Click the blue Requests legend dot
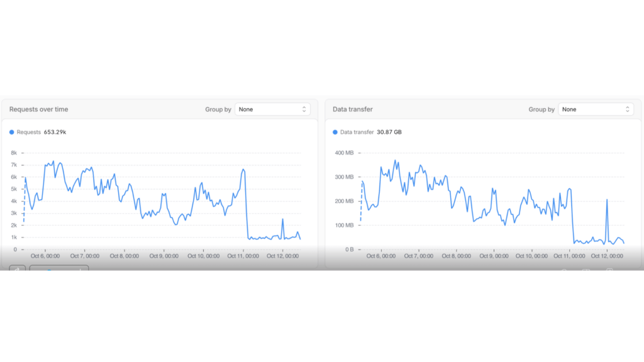The width and height of the screenshot is (644, 362). [x=11, y=132]
